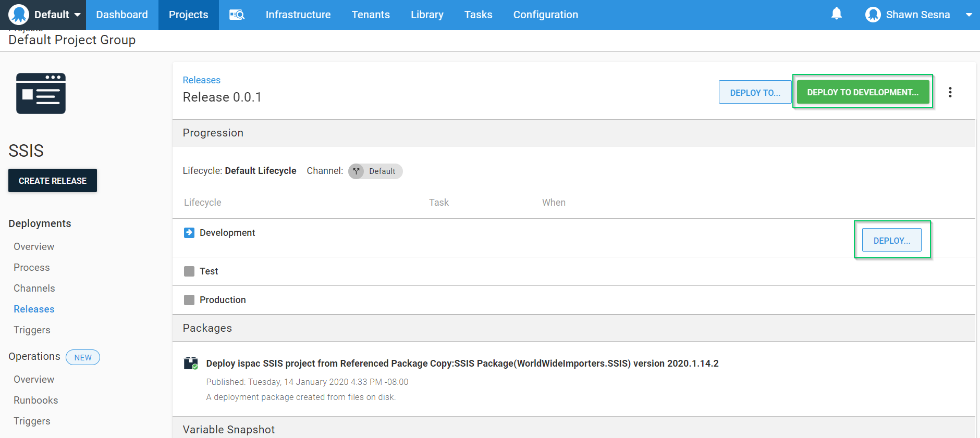
Task: Click the Shawn Sesna user avatar
Action: point(873,15)
